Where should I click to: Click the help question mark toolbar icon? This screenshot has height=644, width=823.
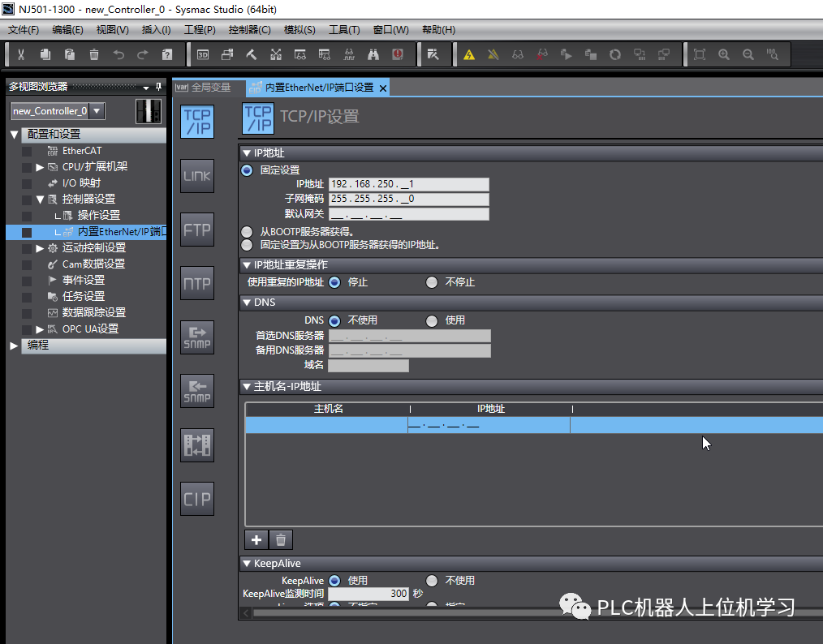tap(167, 54)
